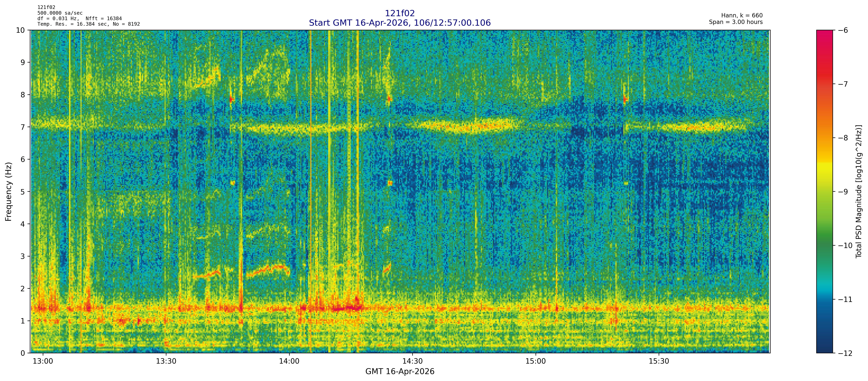This screenshot has width=868, height=381.
Task: Click the 'Hann, k = 660' annotation
Action: click(x=742, y=16)
